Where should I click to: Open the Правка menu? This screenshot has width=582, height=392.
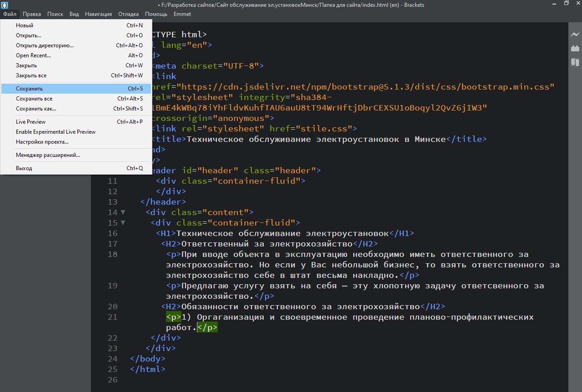[x=32, y=14]
